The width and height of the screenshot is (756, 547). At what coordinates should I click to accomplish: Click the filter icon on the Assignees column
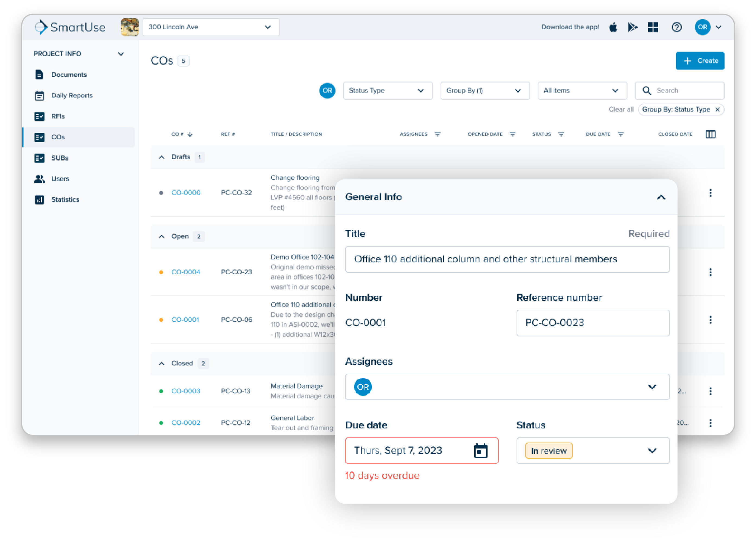438,134
